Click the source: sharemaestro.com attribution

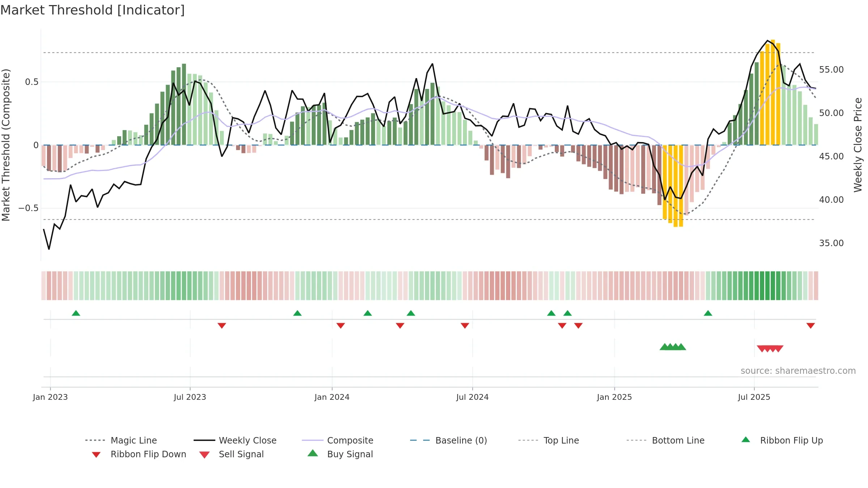pos(798,371)
